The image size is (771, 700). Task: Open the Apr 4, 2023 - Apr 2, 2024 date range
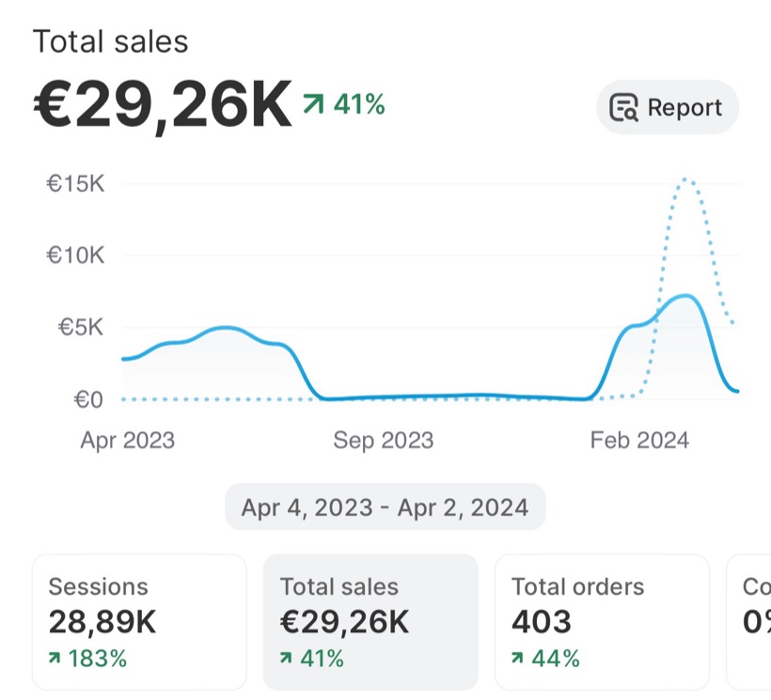(385, 507)
